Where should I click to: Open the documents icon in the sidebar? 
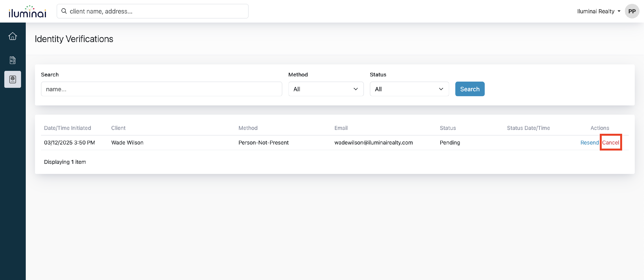(x=12, y=60)
